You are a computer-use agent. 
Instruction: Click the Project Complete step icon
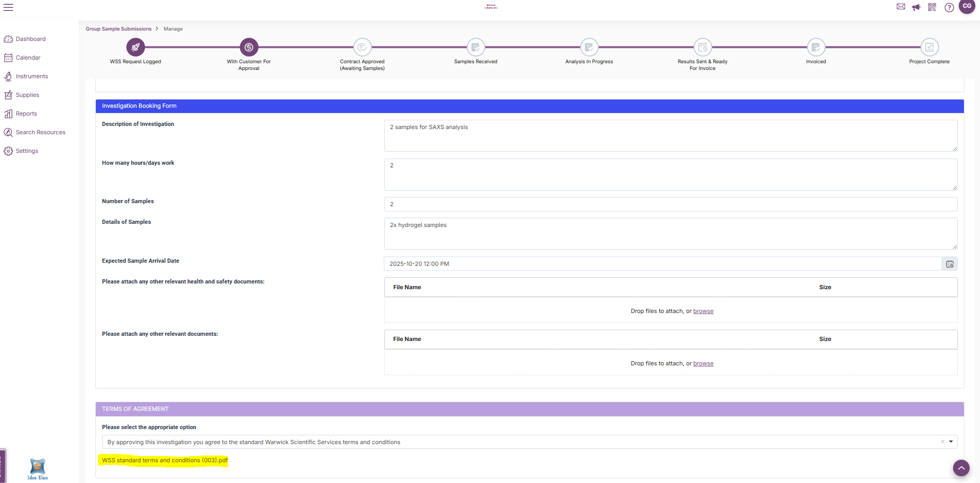click(x=929, y=47)
